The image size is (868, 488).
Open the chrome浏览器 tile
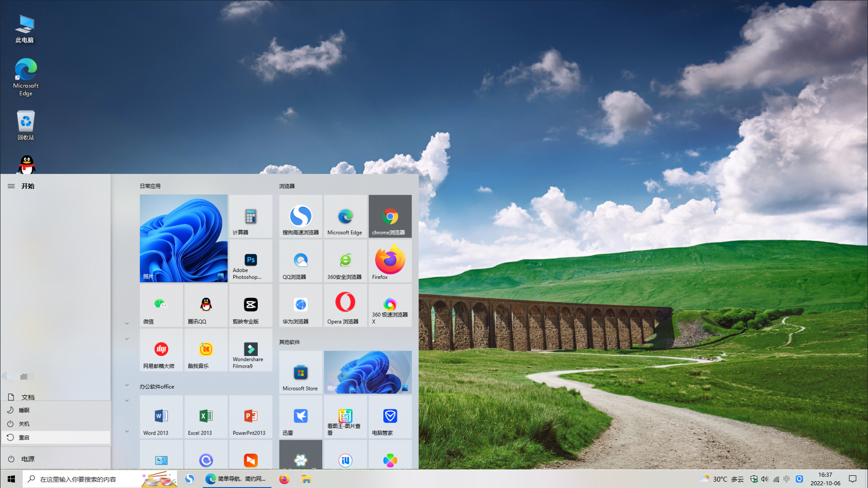point(390,216)
